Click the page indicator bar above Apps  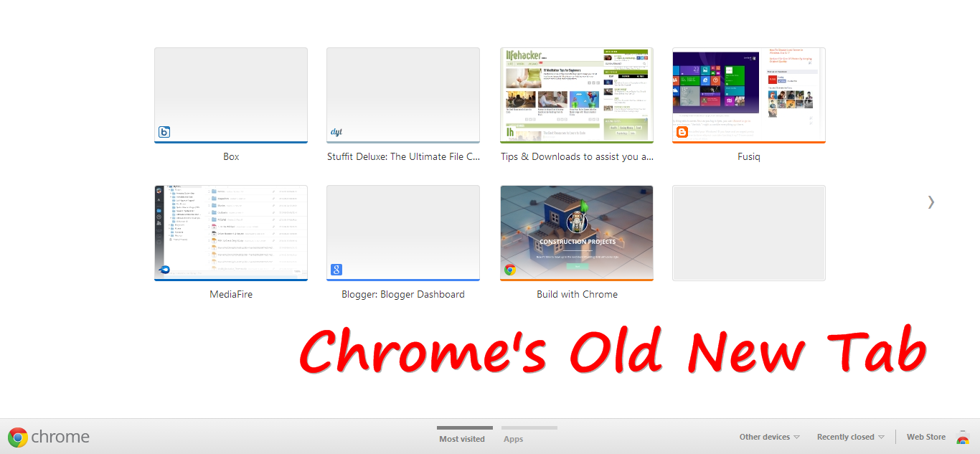click(529, 426)
